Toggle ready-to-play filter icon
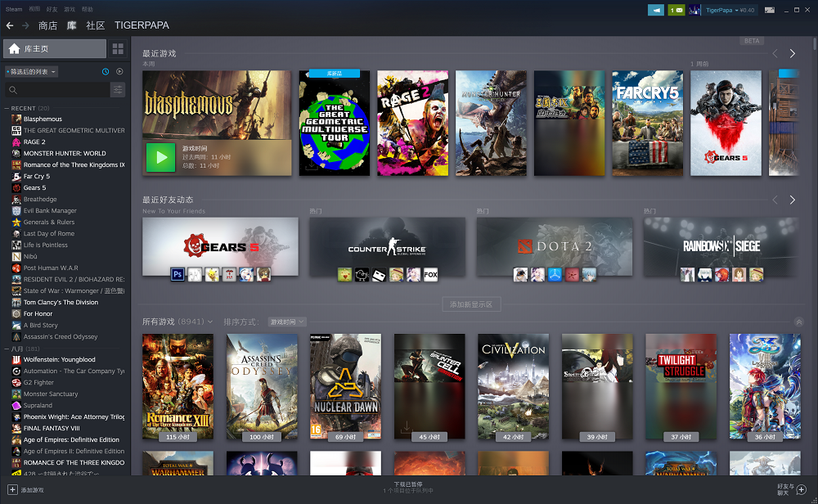This screenshot has height=504, width=818. tap(119, 71)
